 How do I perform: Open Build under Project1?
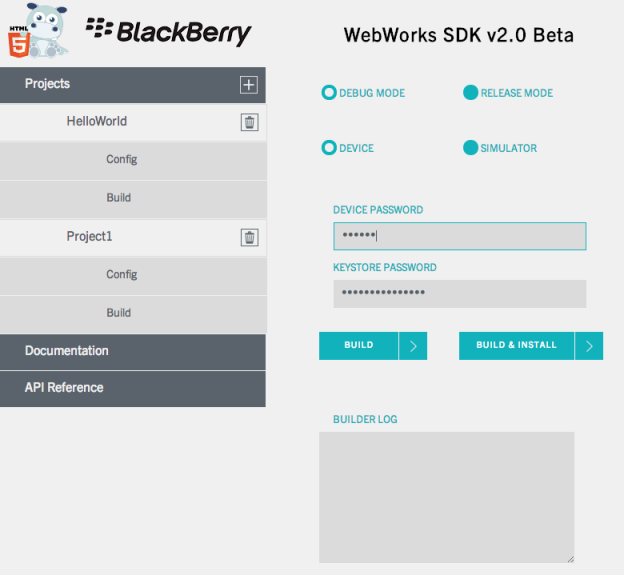point(133,313)
